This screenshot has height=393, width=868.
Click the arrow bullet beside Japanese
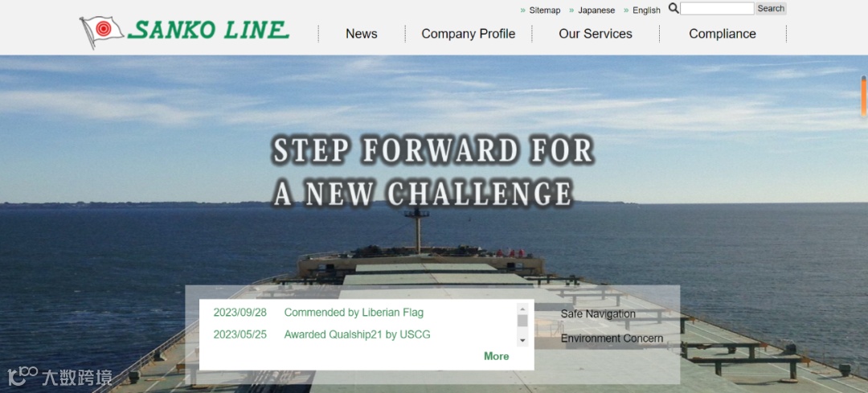pyautogui.click(x=572, y=10)
